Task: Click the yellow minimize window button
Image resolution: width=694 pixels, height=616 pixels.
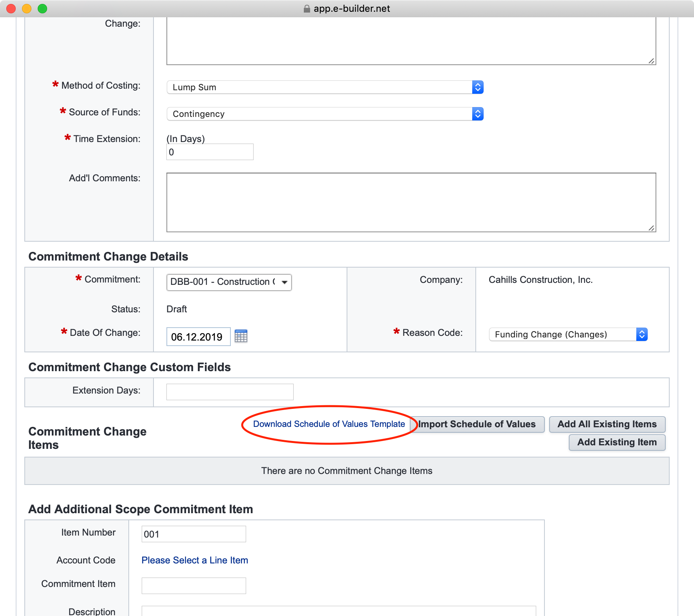Action: (27, 9)
